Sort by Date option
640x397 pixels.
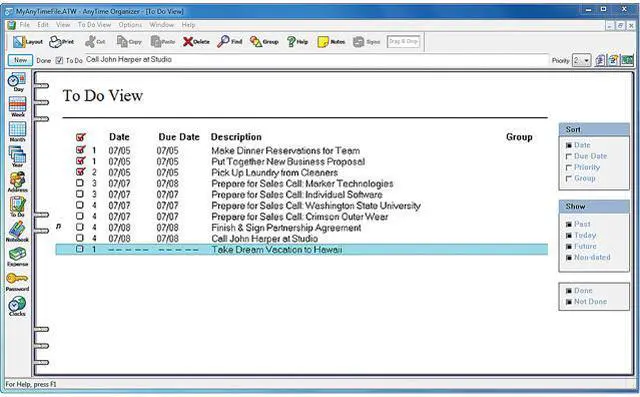569,145
